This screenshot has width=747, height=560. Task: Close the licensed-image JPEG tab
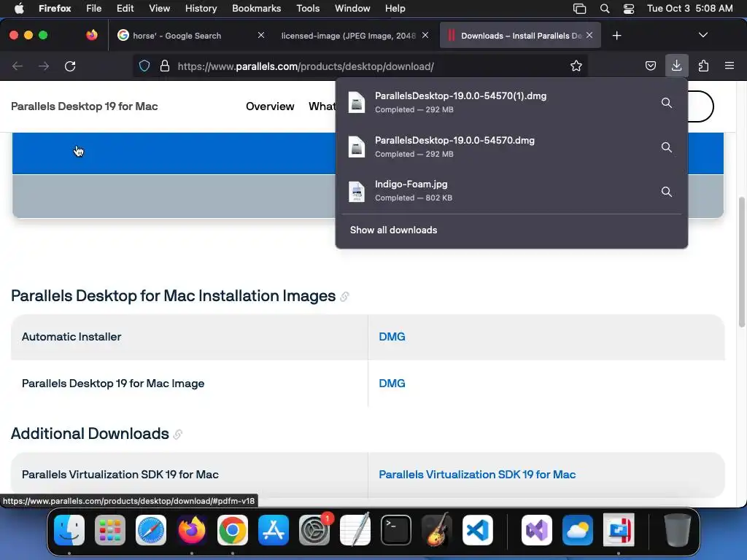pyautogui.click(x=425, y=35)
